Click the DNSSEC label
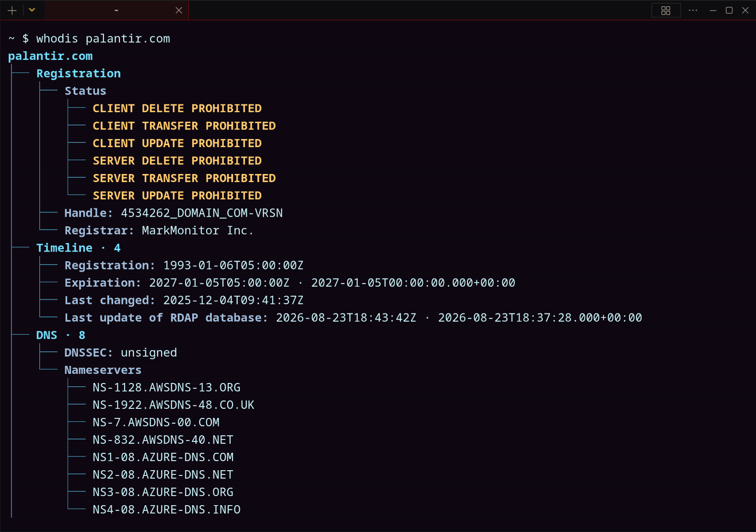This screenshot has height=532, width=756. click(x=89, y=353)
